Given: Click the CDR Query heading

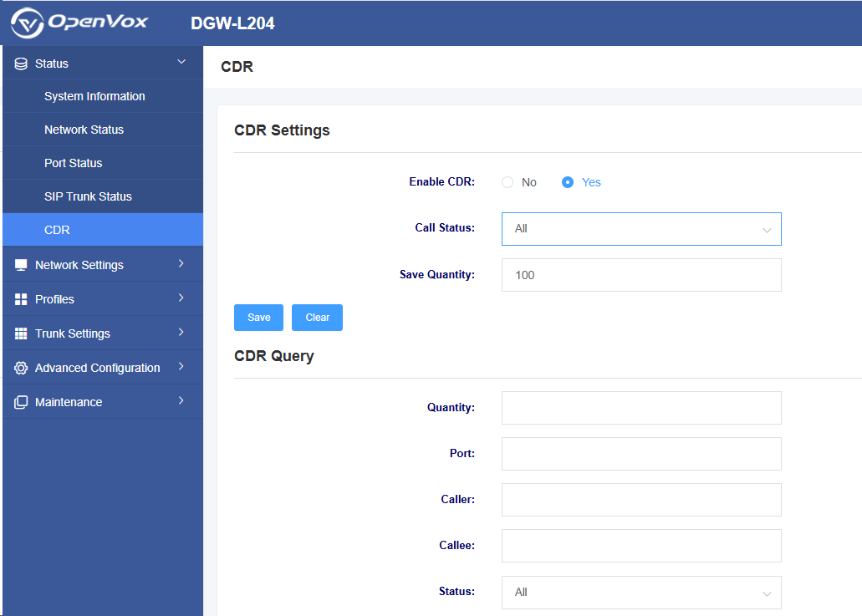Looking at the screenshot, I should pos(273,356).
